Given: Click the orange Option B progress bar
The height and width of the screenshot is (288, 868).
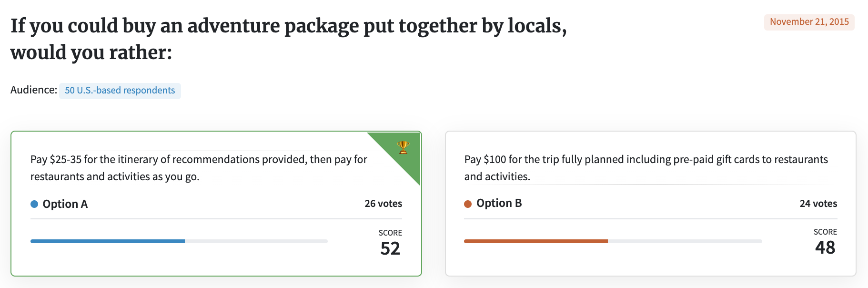Looking at the screenshot, I should (x=613, y=241).
